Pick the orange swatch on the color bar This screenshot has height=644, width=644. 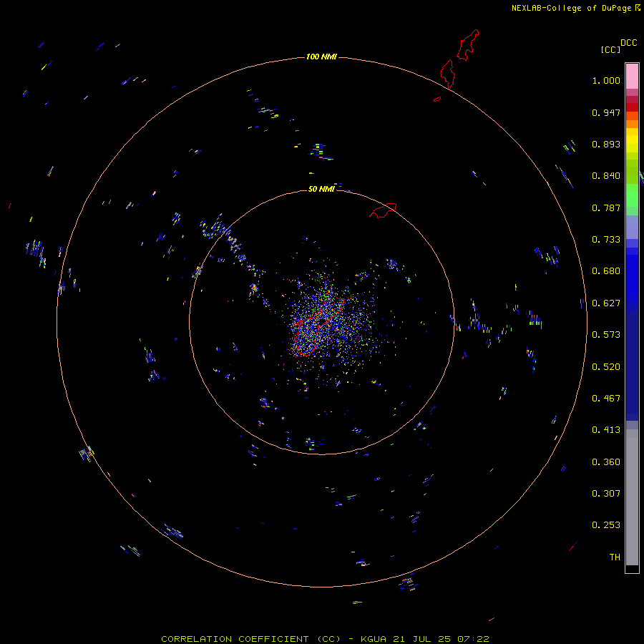click(x=632, y=124)
